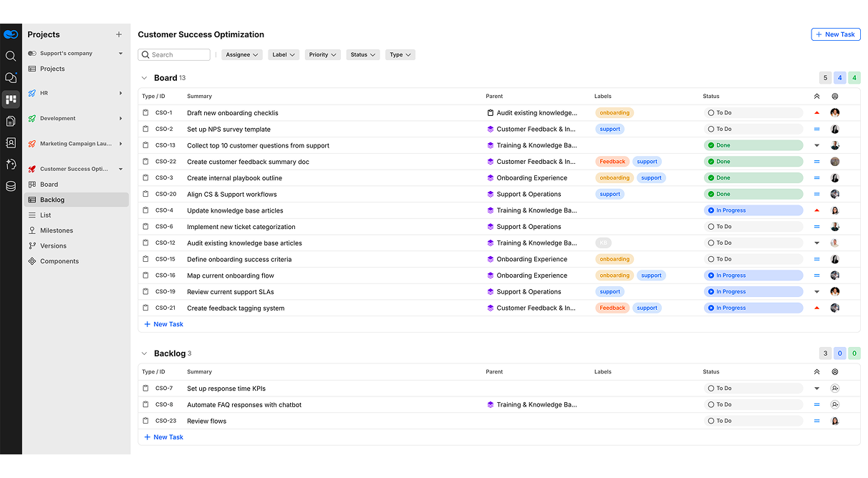
Task: Expand the Development project arrow
Action: pos(120,119)
